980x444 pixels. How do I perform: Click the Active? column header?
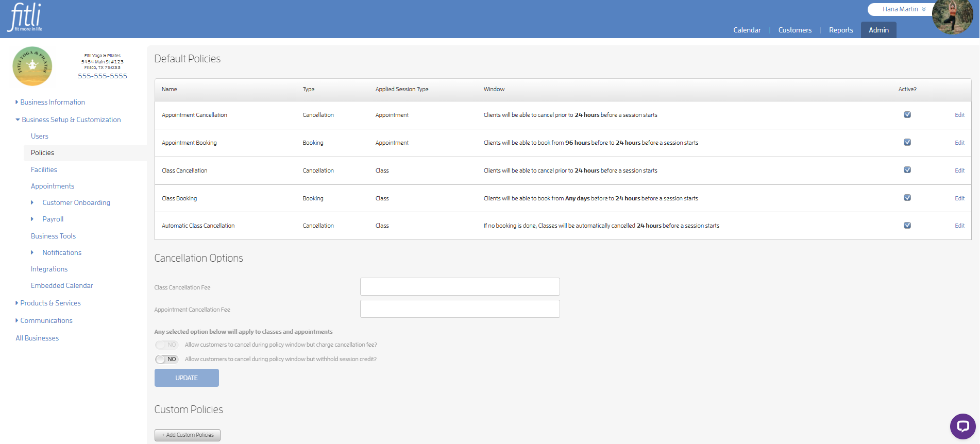(x=907, y=89)
